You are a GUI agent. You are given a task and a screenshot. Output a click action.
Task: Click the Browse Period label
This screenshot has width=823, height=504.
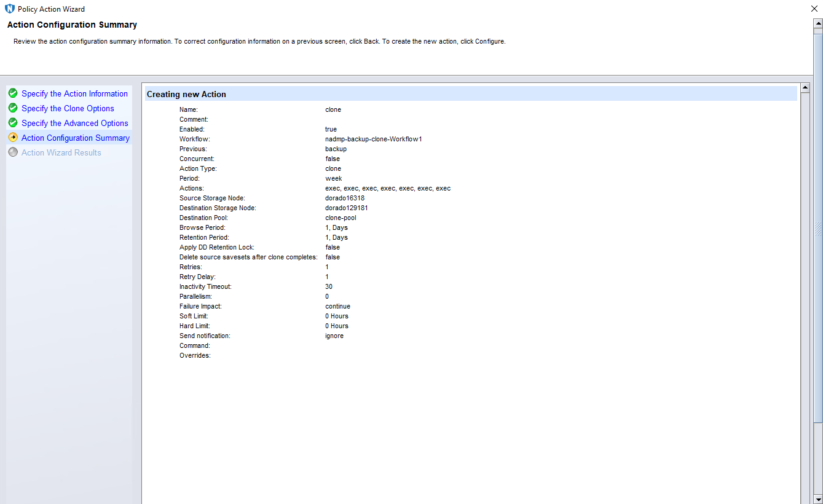tap(202, 227)
